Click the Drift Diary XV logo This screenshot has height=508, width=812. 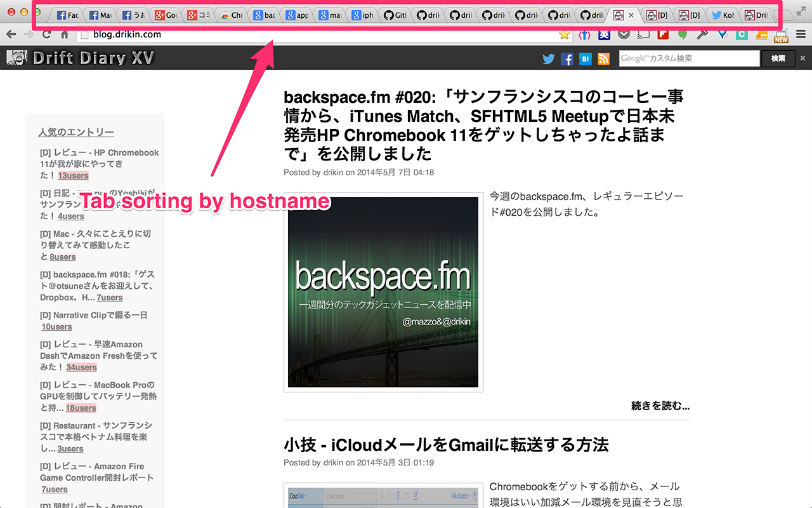pyautogui.click(x=81, y=58)
